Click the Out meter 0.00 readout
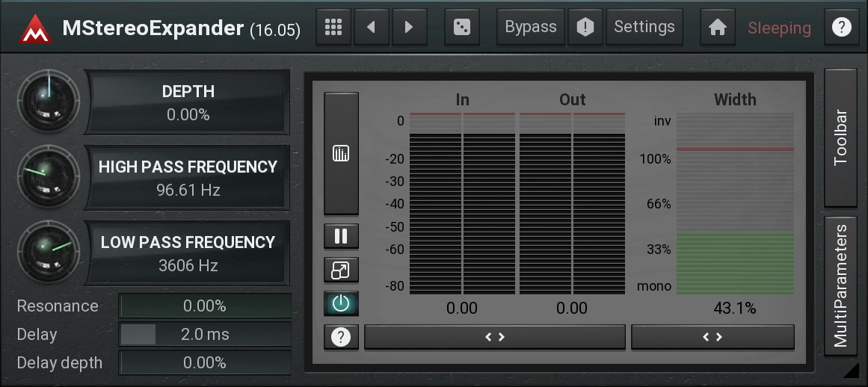Image resolution: width=868 pixels, height=387 pixels. [572, 309]
